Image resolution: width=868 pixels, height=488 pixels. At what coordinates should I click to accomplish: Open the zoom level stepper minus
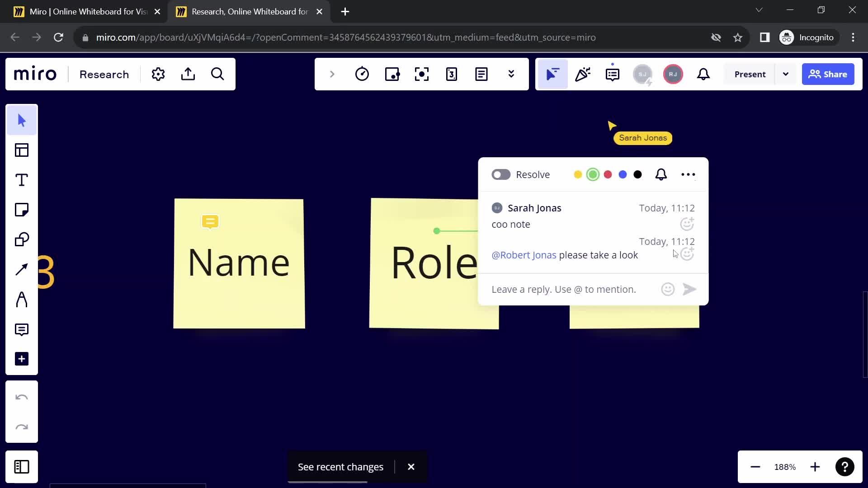[755, 467]
